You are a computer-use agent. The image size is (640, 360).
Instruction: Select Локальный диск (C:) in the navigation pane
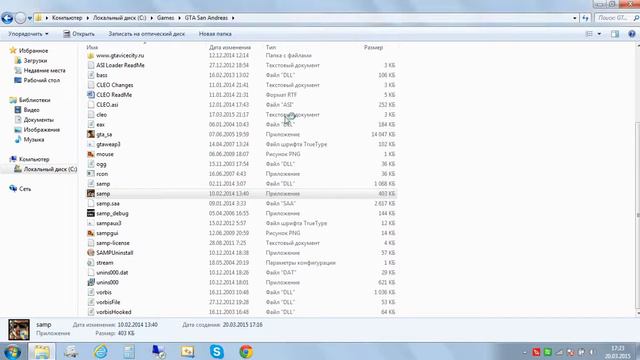click(x=50, y=169)
